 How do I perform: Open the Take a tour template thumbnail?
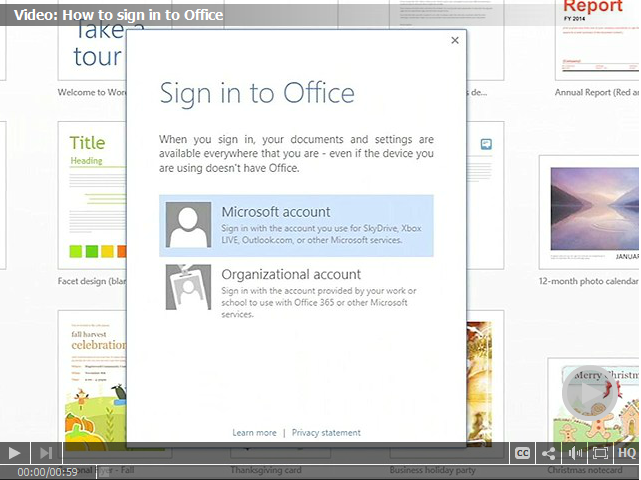[92, 49]
